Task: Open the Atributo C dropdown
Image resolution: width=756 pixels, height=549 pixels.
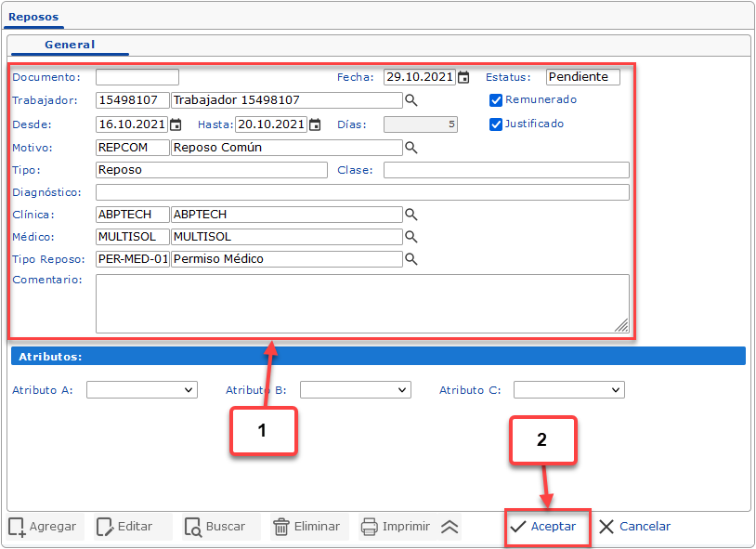Action: tap(569, 390)
